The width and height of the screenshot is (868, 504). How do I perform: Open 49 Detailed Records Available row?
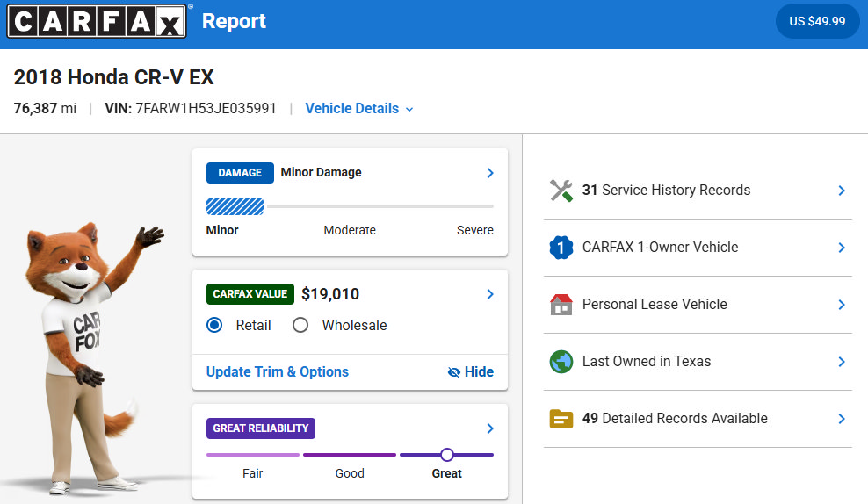698,418
